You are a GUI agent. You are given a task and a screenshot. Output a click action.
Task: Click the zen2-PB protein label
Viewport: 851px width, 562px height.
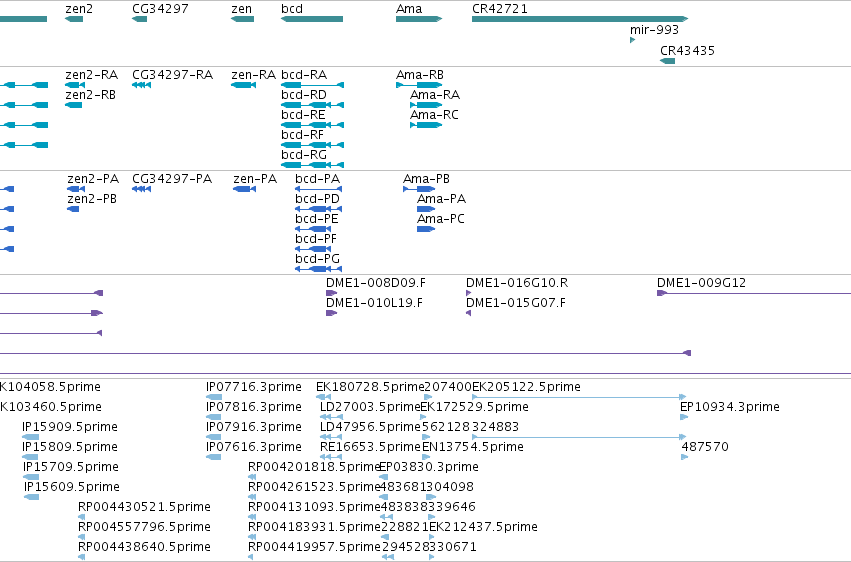tap(92, 199)
